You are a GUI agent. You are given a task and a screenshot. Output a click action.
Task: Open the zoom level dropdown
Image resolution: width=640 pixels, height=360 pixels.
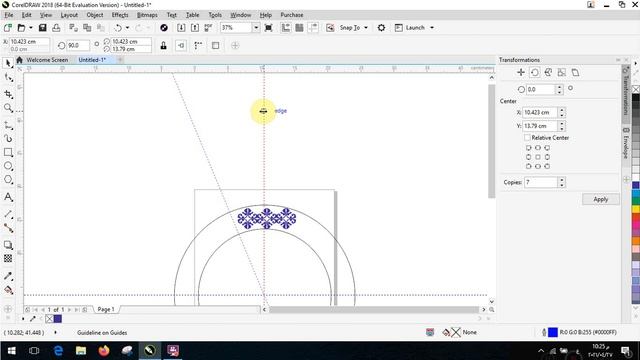click(x=256, y=28)
